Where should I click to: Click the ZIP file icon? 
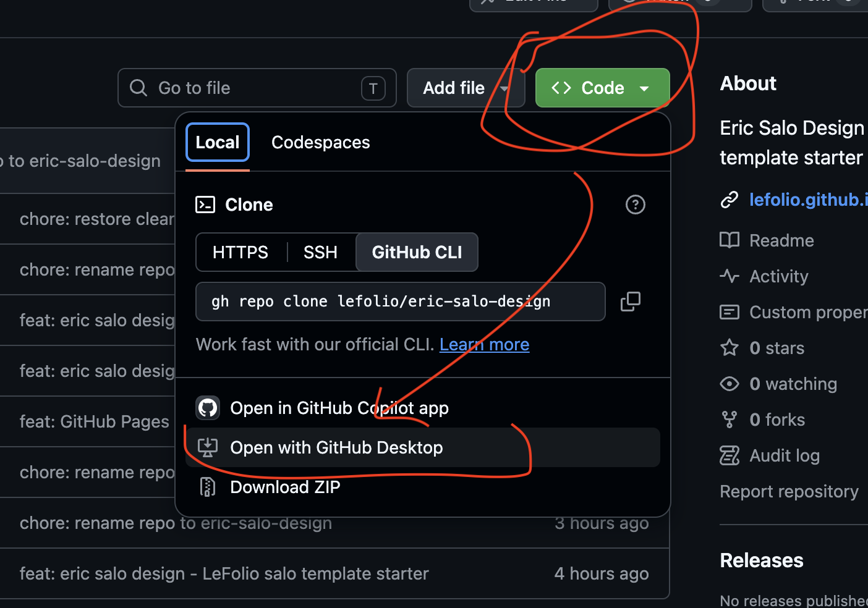tap(208, 487)
